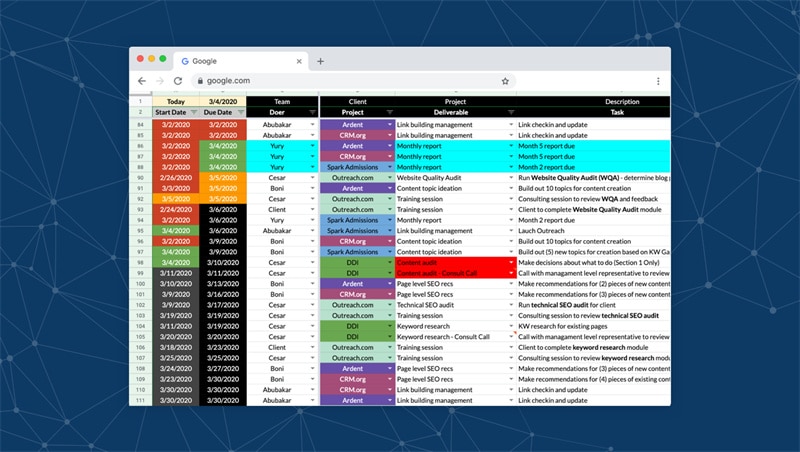Select the Google tab
The width and height of the screenshot is (800, 452).
pyautogui.click(x=241, y=61)
